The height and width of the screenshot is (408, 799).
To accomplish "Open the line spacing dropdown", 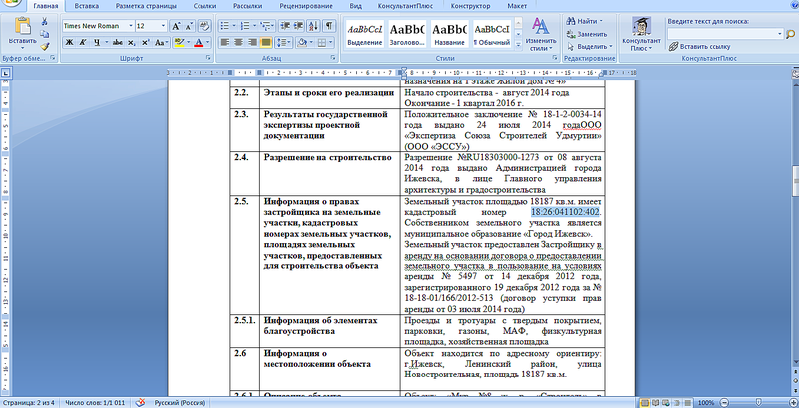I will click(283, 42).
